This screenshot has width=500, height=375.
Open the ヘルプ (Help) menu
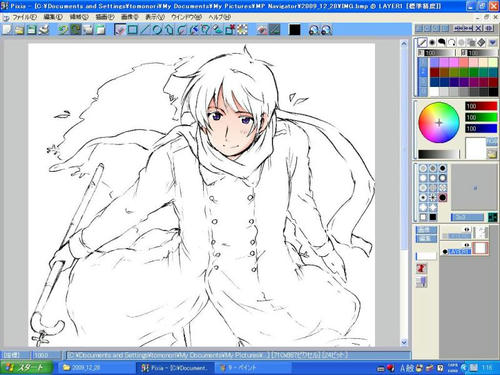tap(220, 17)
